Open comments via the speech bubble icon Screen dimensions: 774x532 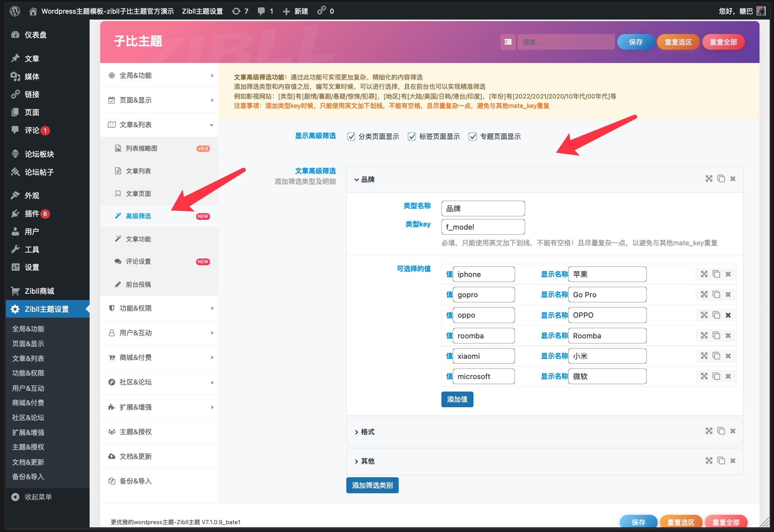point(261,11)
